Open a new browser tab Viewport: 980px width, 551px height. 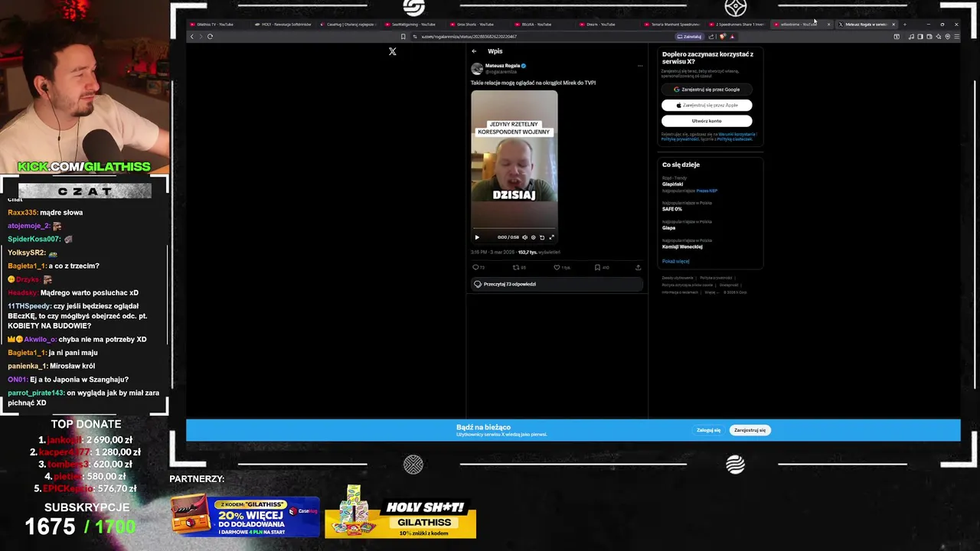click(x=904, y=24)
